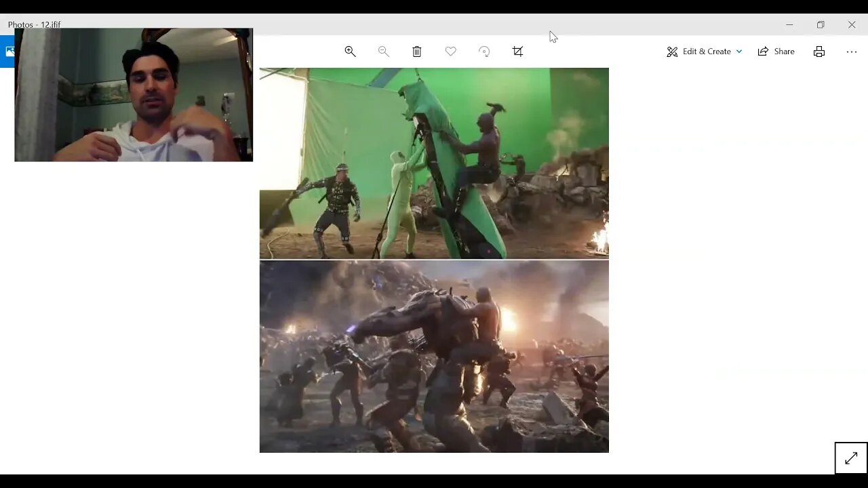Restore down the Photos window

point(821,24)
